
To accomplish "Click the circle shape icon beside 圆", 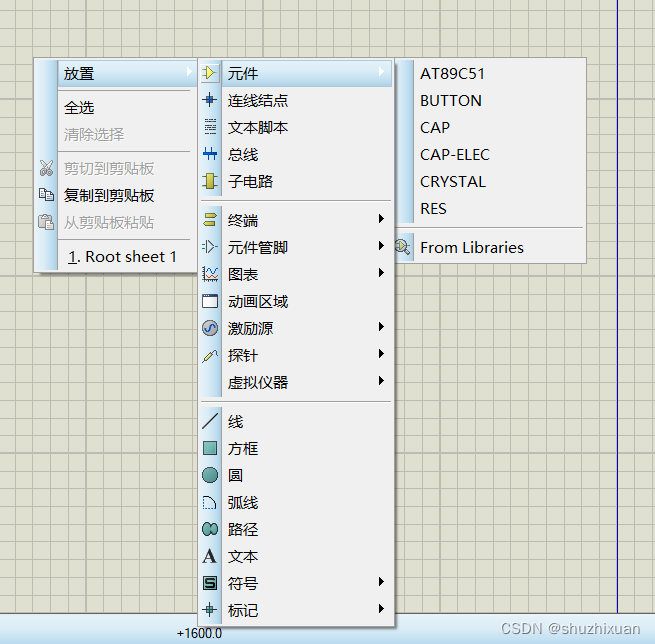I will (210, 475).
